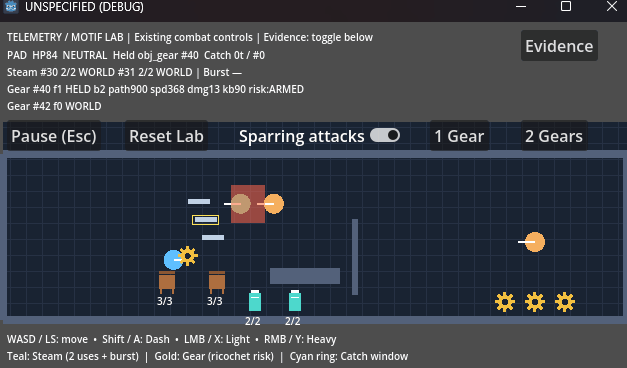Click the 'TELEMETRY / MOTIF LAB' header text

click(x=65, y=38)
